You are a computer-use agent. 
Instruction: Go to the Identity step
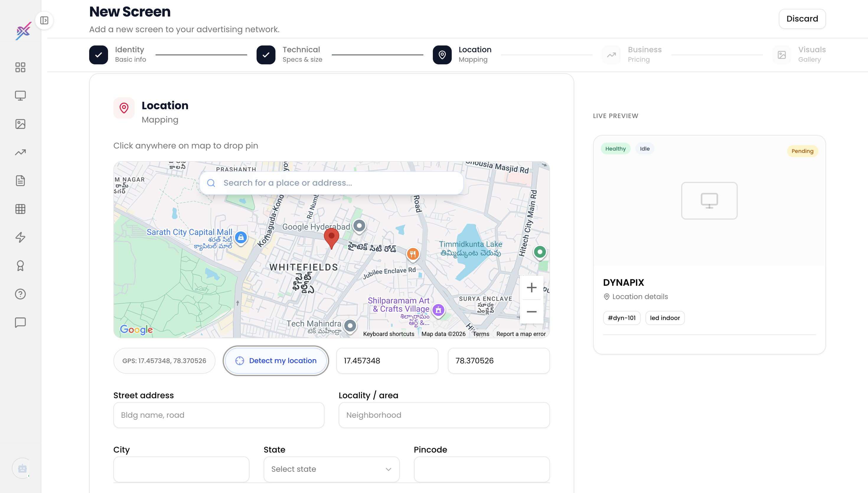(x=118, y=55)
